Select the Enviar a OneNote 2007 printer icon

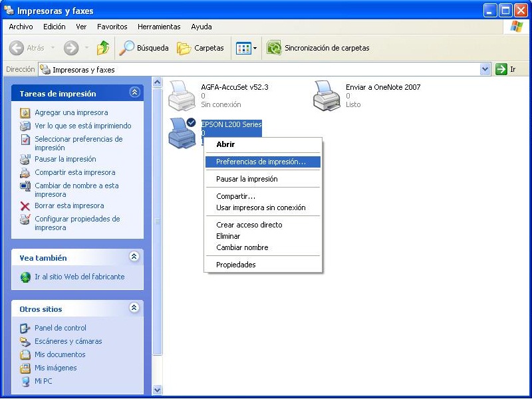327,96
